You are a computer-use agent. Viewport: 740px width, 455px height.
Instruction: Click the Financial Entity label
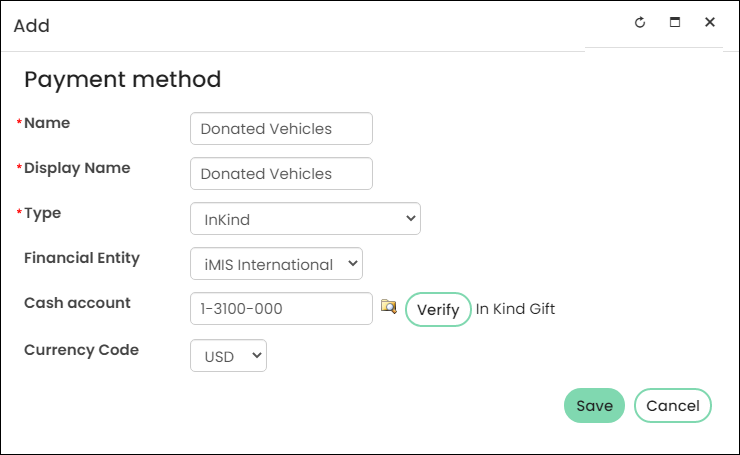pyautogui.click(x=82, y=258)
